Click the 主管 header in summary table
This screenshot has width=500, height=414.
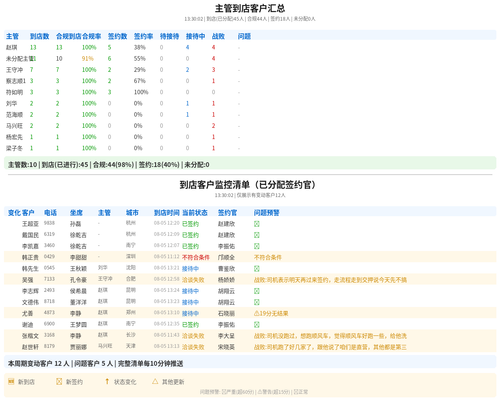12,36
